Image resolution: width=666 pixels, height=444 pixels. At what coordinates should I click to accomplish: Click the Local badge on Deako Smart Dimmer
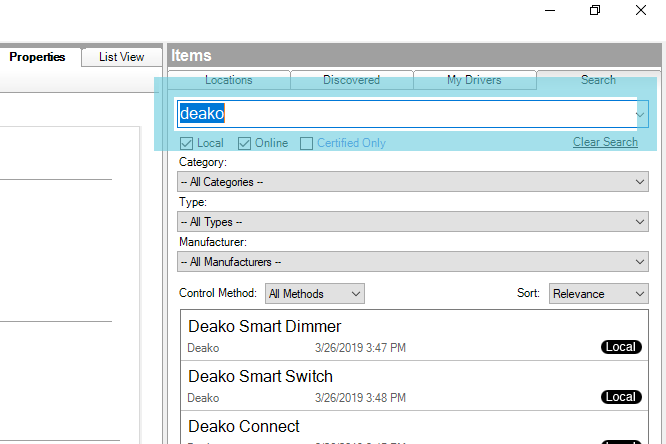[x=621, y=347]
